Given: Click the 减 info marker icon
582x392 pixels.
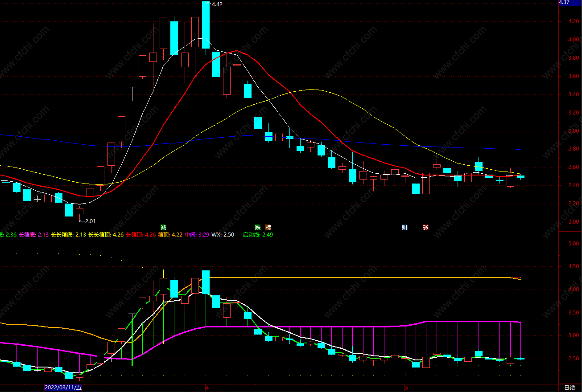Looking at the screenshot, I should pos(164,227).
